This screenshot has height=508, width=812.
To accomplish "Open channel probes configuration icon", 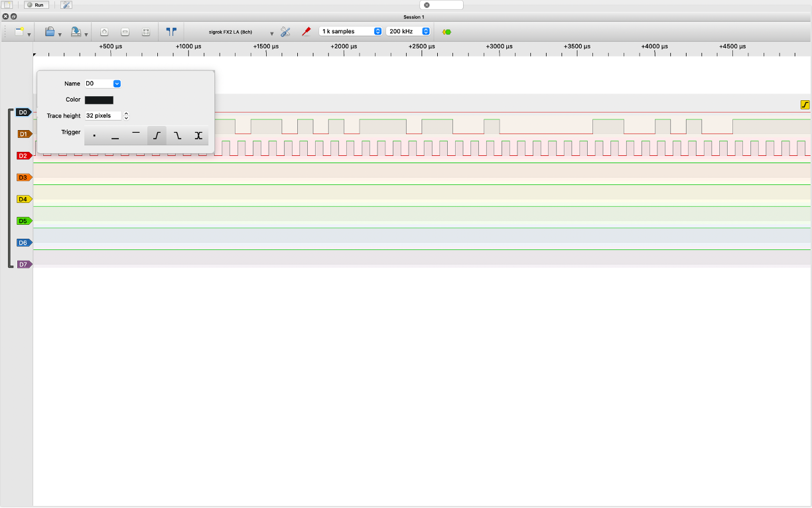I will click(x=306, y=31).
